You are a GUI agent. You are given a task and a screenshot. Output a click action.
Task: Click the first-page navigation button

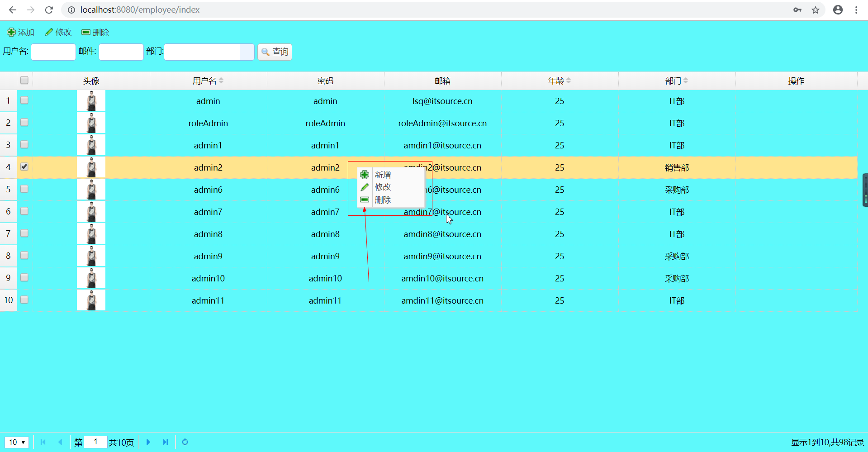click(43, 442)
